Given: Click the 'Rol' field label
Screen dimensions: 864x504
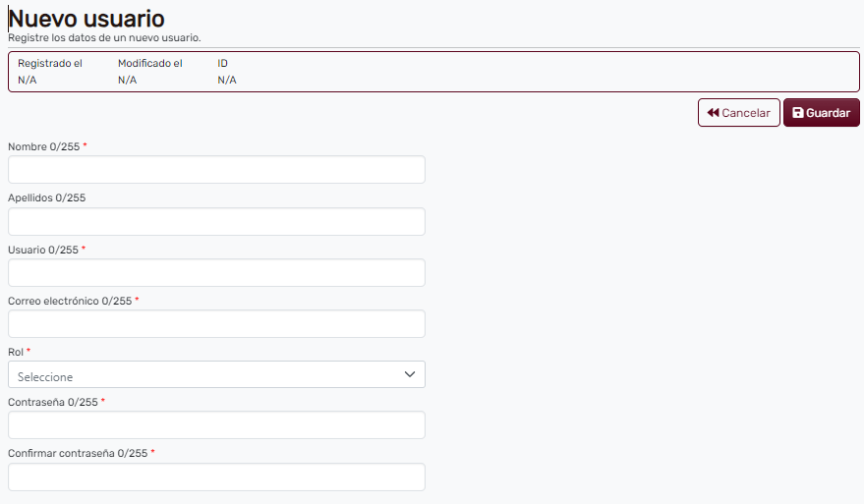Looking at the screenshot, I should pyautogui.click(x=16, y=352).
